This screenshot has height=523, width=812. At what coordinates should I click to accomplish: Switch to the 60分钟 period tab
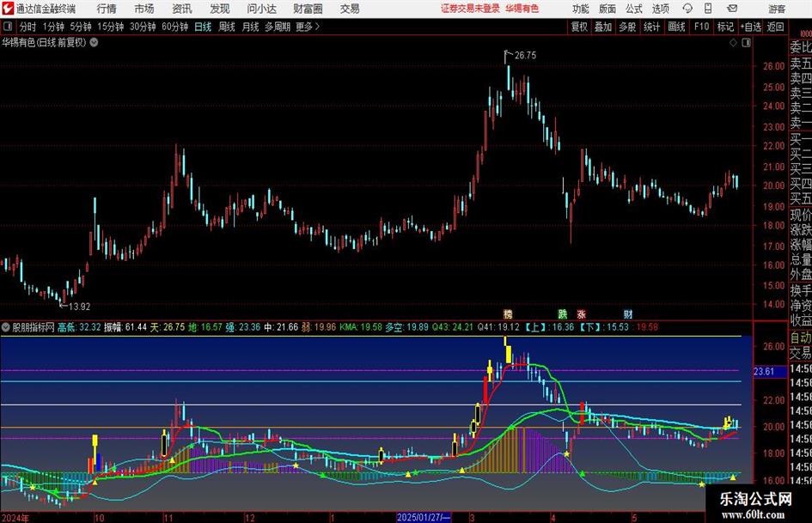click(x=174, y=27)
